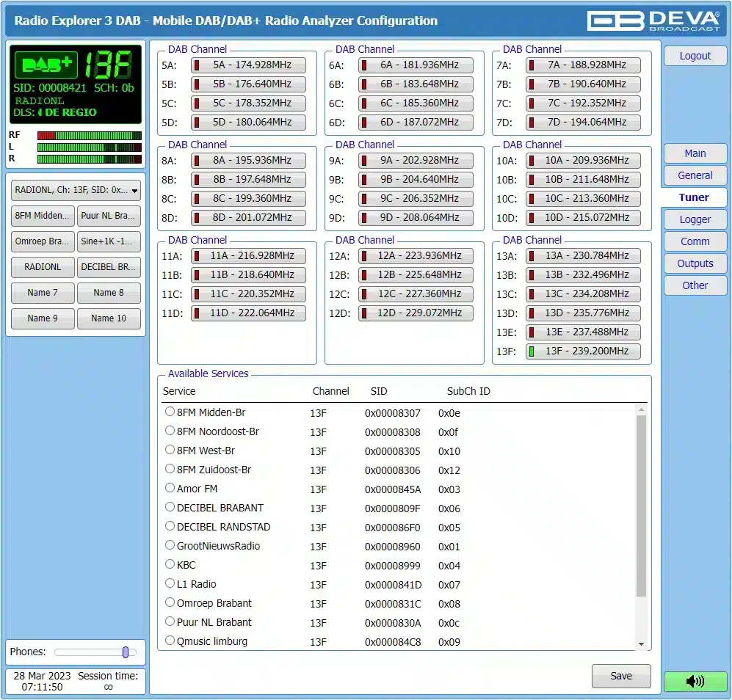The height and width of the screenshot is (700, 732).
Task: Adjust the Phones volume slider
Action: pyautogui.click(x=126, y=652)
